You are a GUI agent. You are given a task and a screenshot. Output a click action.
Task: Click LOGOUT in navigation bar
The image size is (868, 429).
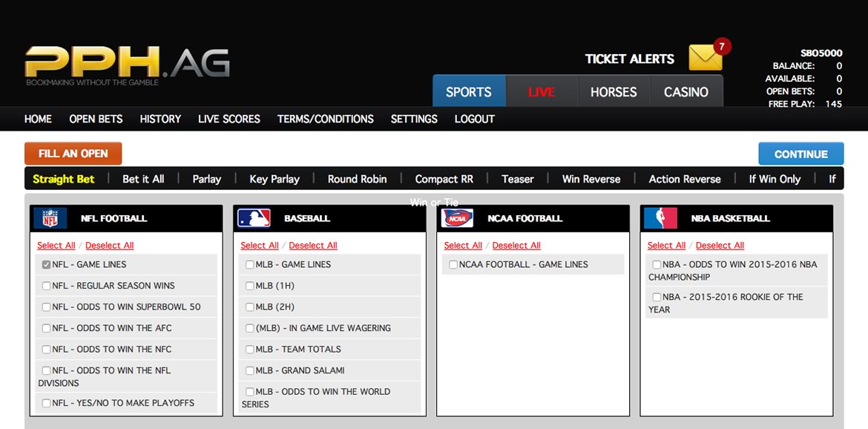coord(474,119)
